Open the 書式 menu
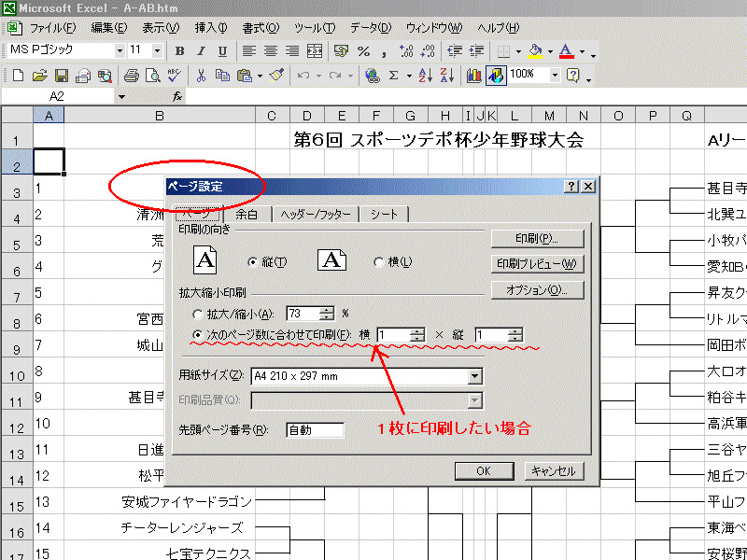Viewport: 747px width, 560px height. (x=261, y=28)
